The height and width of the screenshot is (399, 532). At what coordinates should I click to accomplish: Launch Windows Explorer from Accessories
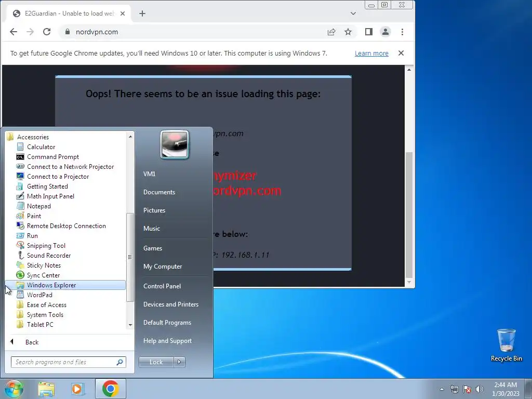65,285
